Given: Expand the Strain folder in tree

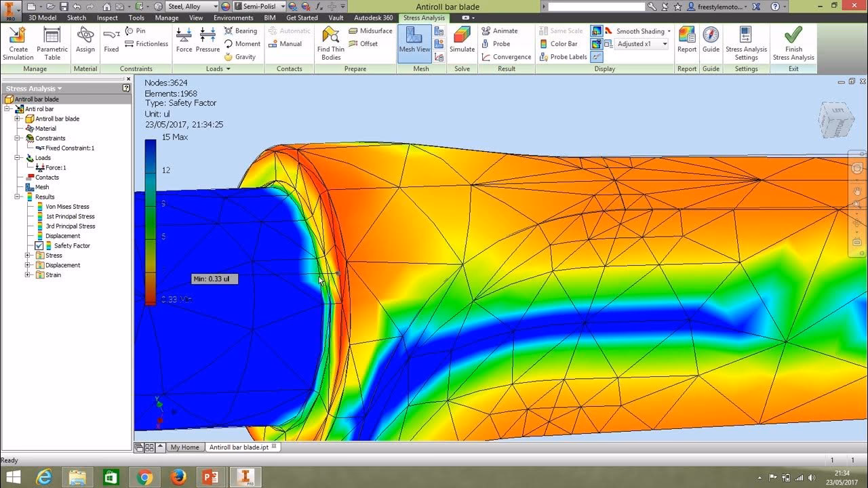Looking at the screenshot, I should coord(28,275).
